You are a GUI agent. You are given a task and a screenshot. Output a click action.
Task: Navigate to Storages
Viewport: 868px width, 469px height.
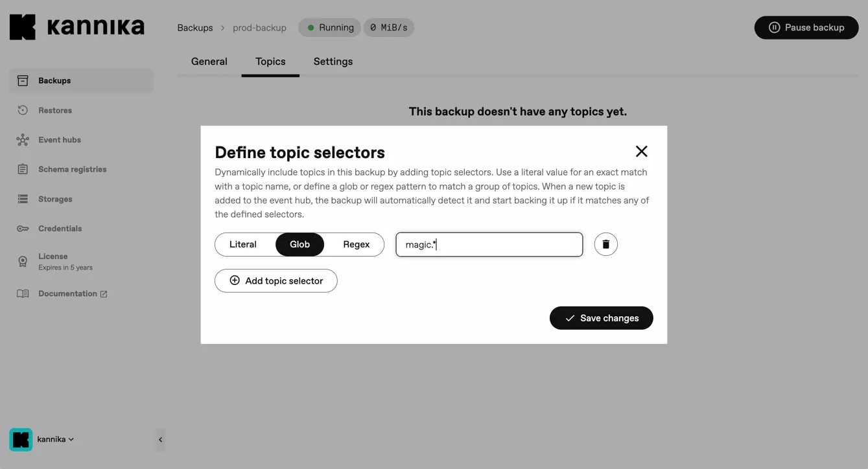tap(56, 199)
